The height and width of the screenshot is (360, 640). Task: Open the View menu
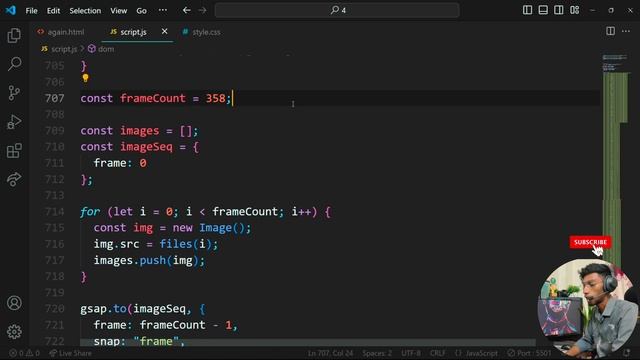click(x=119, y=11)
